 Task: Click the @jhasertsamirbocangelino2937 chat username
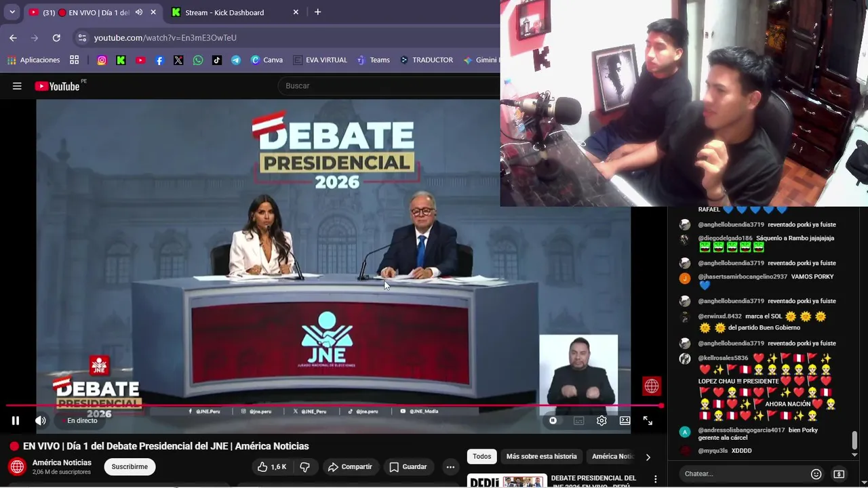point(743,277)
